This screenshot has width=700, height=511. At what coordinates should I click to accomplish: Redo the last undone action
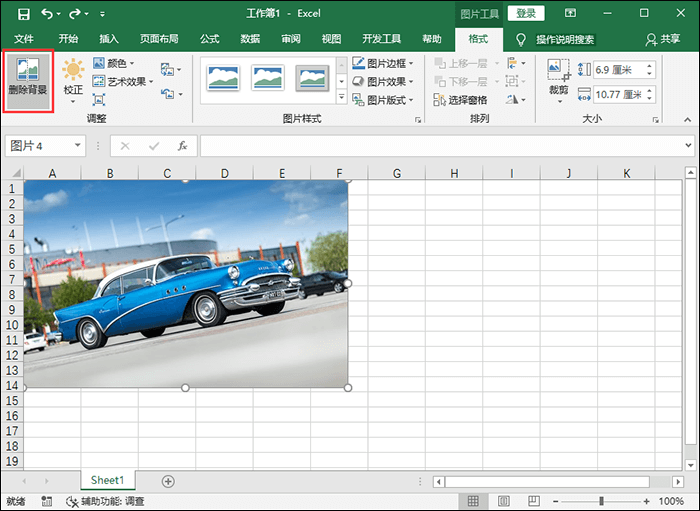(75, 13)
